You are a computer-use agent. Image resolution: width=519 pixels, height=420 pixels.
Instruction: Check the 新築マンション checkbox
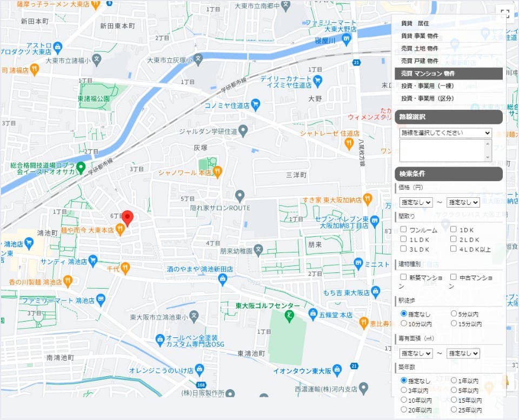[403, 277]
